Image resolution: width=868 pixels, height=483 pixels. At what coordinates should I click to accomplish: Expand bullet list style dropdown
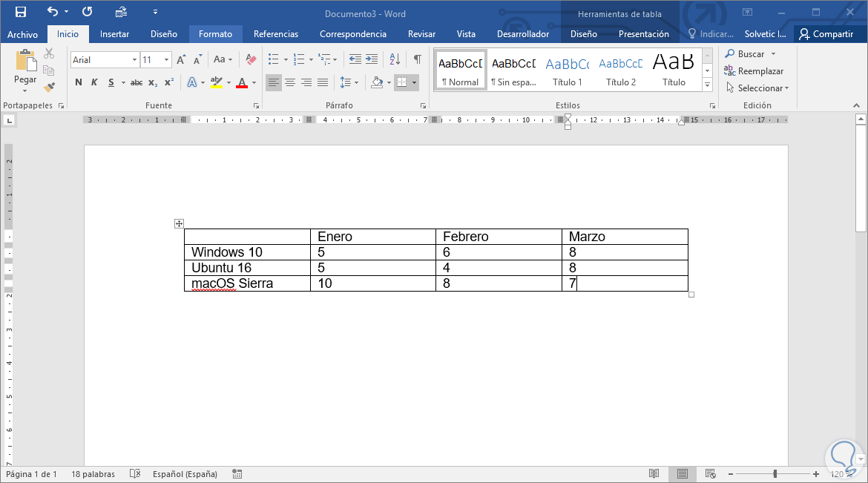286,60
